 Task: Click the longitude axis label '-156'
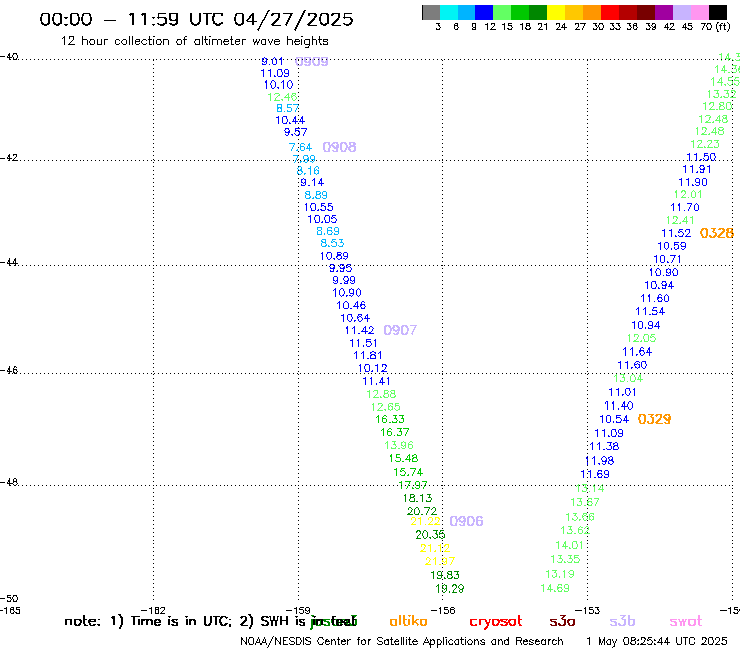(x=442, y=610)
